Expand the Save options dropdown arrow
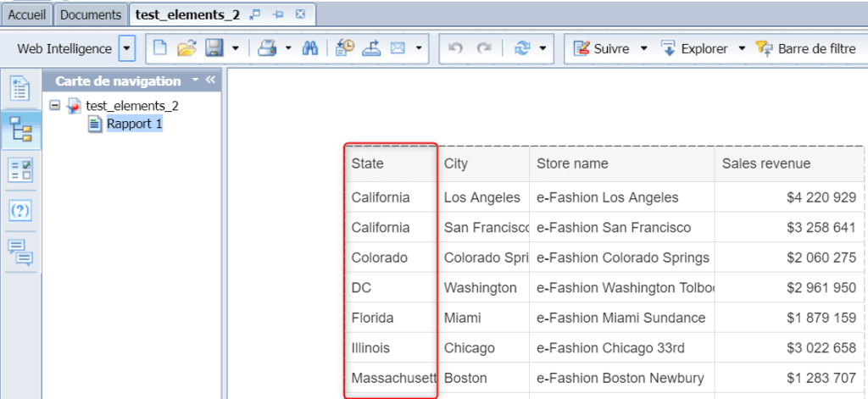This screenshot has width=868, height=399. click(x=236, y=49)
